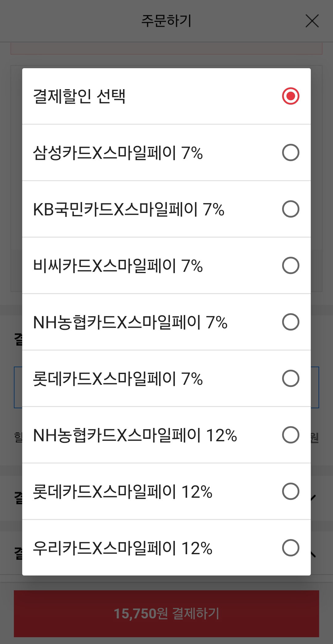Pick 롯데카드X스마일페이 12% radio circle
The width and height of the screenshot is (333, 644).
pos(290,491)
